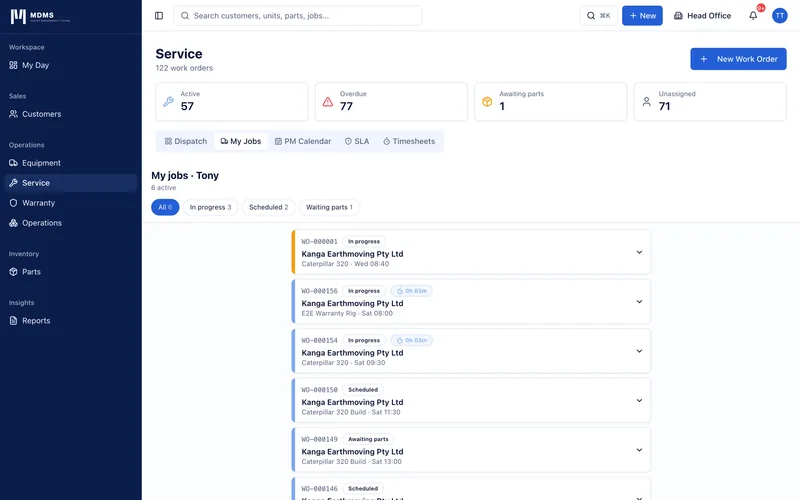The height and width of the screenshot is (500, 800).
Task: Switch to the PM Calendar tab
Action: point(303,141)
